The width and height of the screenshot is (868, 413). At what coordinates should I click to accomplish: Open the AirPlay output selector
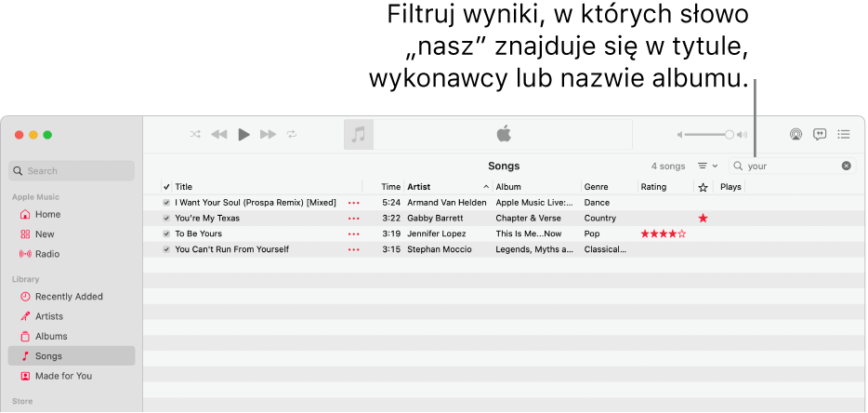click(x=796, y=134)
